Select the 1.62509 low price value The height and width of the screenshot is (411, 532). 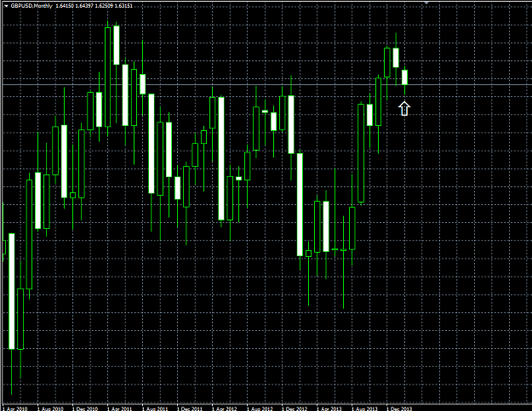(x=104, y=6)
